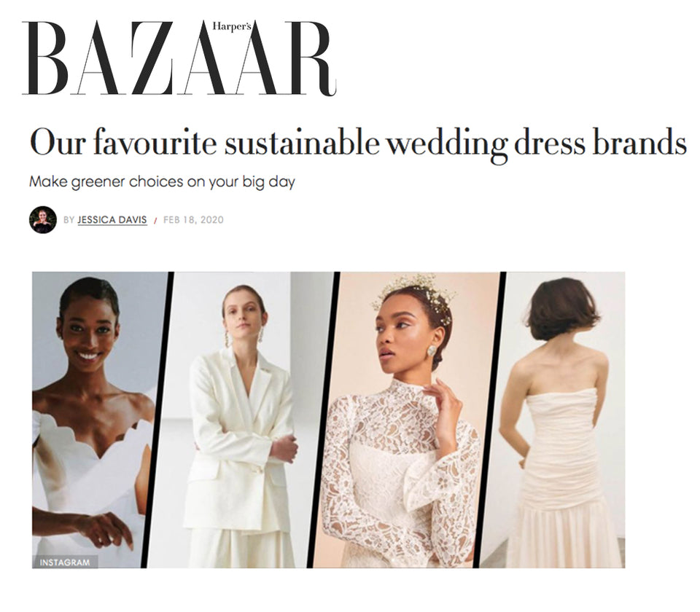Click the black divider after first photo
Viewport: 700px width, 612px height.
(157, 420)
